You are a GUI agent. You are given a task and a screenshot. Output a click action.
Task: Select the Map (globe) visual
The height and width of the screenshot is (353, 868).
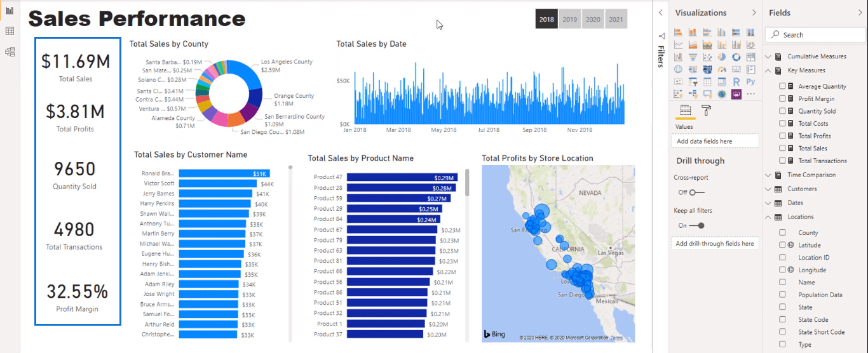678,69
